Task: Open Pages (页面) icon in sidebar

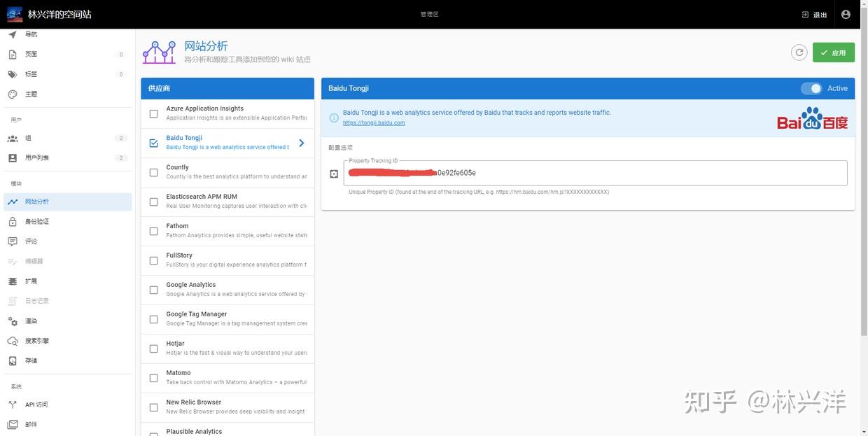Action: point(12,54)
